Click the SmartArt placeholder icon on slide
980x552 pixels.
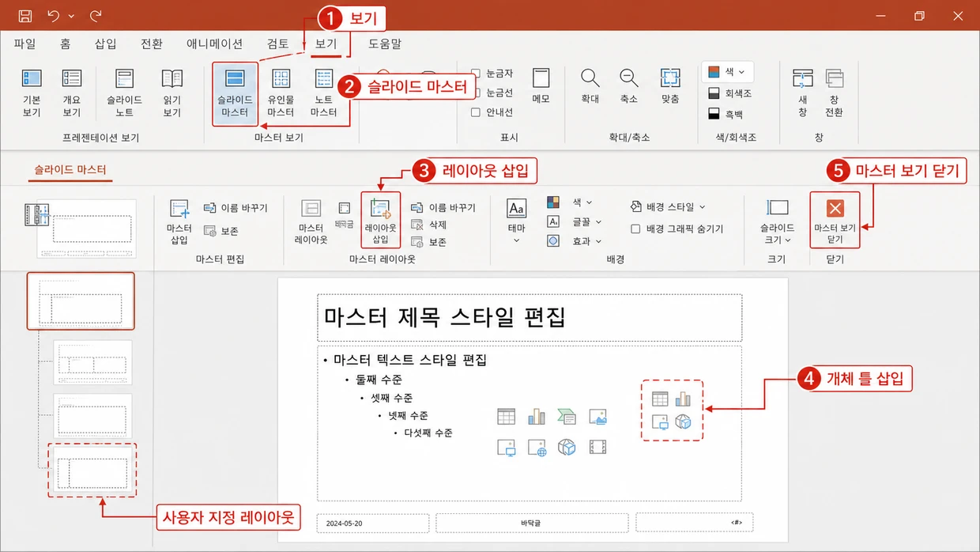[x=567, y=416]
